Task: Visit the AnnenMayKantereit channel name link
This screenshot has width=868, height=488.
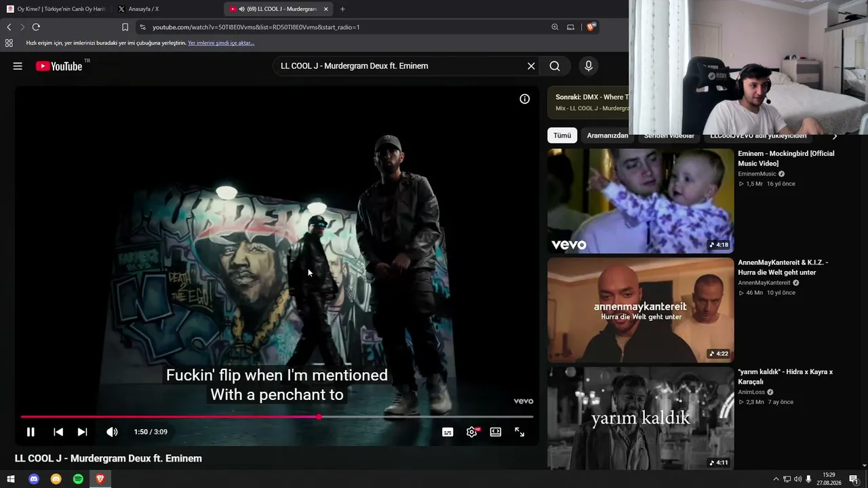Action: [x=764, y=283]
